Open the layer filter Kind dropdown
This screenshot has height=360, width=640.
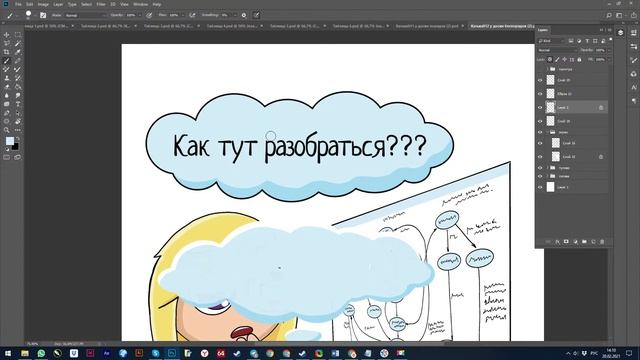(x=551, y=41)
